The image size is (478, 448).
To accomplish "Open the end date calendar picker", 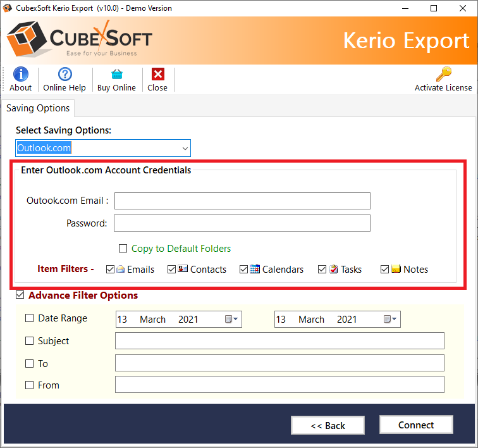I will click(x=390, y=319).
